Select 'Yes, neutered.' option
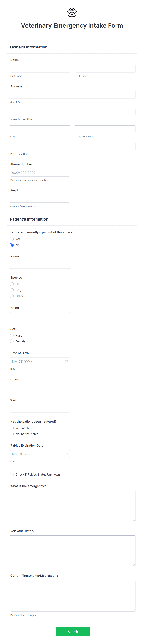144x644 pixels. point(12,428)
